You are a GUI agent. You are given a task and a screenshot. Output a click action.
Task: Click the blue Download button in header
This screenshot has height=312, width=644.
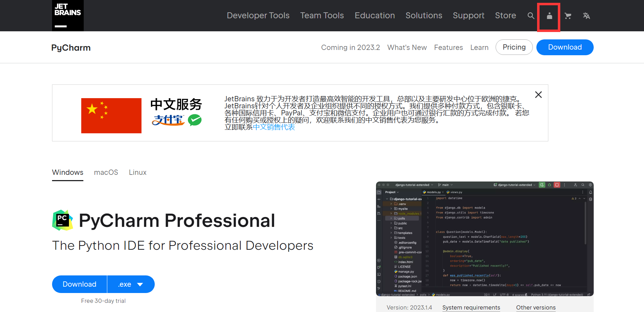point(565,47)
